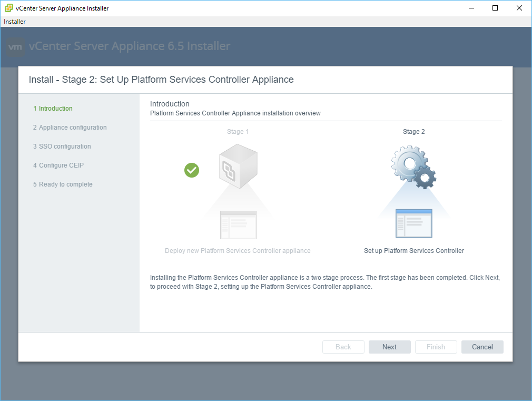
Task: Minimize the installer window
Action: click(471, 8)
